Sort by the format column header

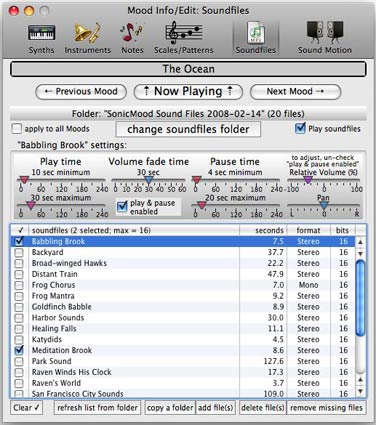308,230
